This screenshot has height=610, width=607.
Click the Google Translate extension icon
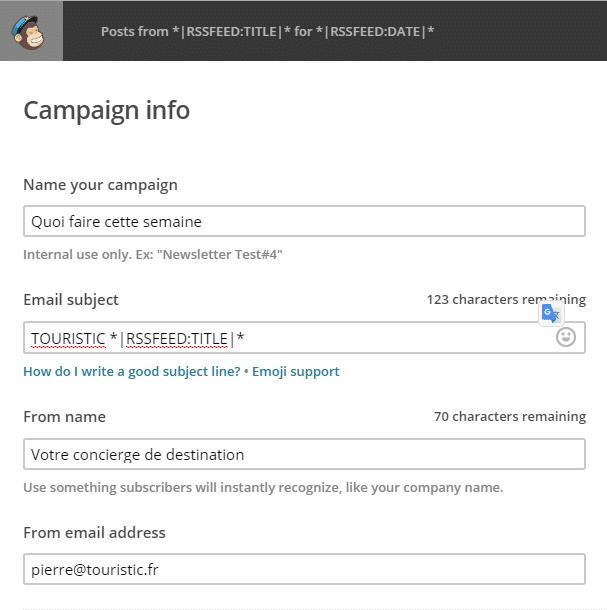click(551, 313)
